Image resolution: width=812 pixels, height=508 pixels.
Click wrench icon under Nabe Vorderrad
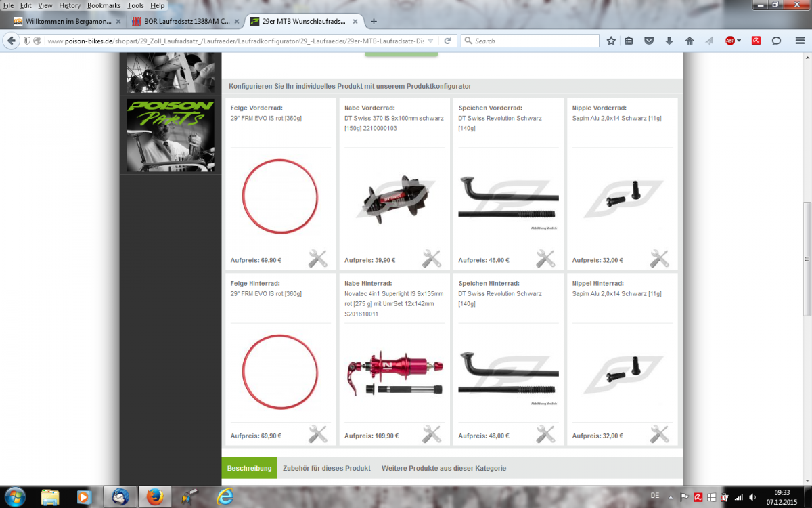(431, 259)
